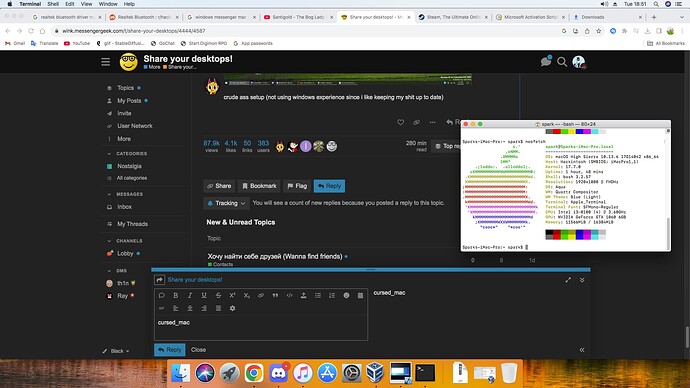Image resolution: width=690 pixels, height=388 pixels.
Task: Insert a hyperlink via the editor toolbar
Action: [261, 296]
